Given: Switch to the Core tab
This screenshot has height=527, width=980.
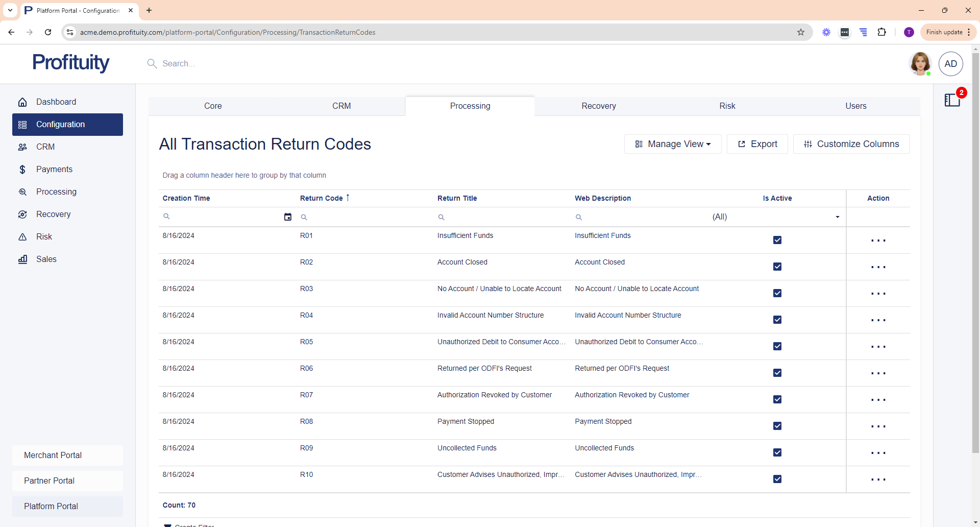Looking at the screenshot, I should [x=213, y=106].
